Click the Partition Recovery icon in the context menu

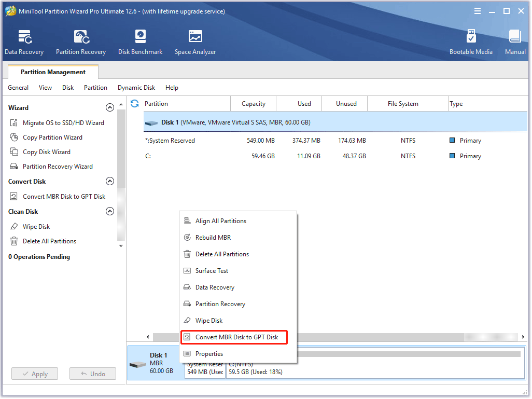(187, 304)
